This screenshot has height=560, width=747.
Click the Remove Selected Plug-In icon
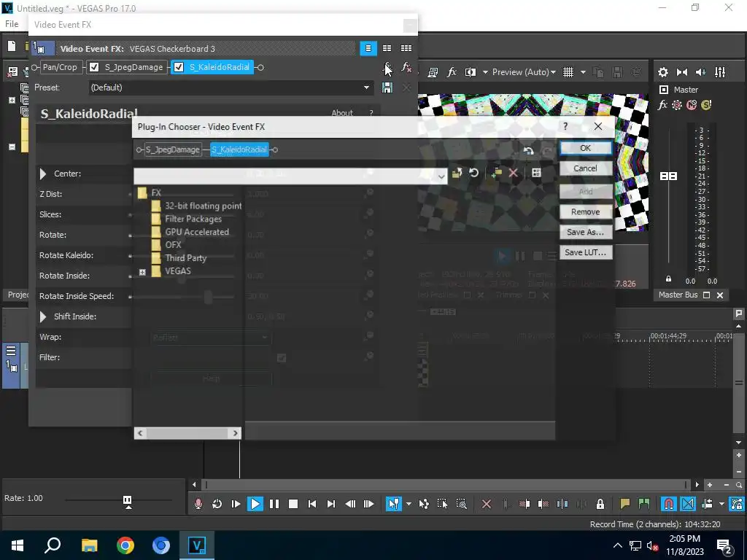point(406,67)
